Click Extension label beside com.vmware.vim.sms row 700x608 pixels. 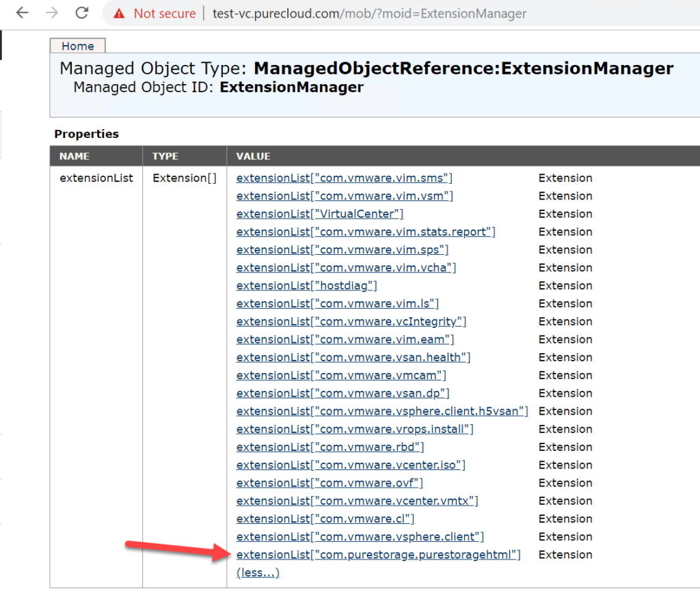click(565, 178)
